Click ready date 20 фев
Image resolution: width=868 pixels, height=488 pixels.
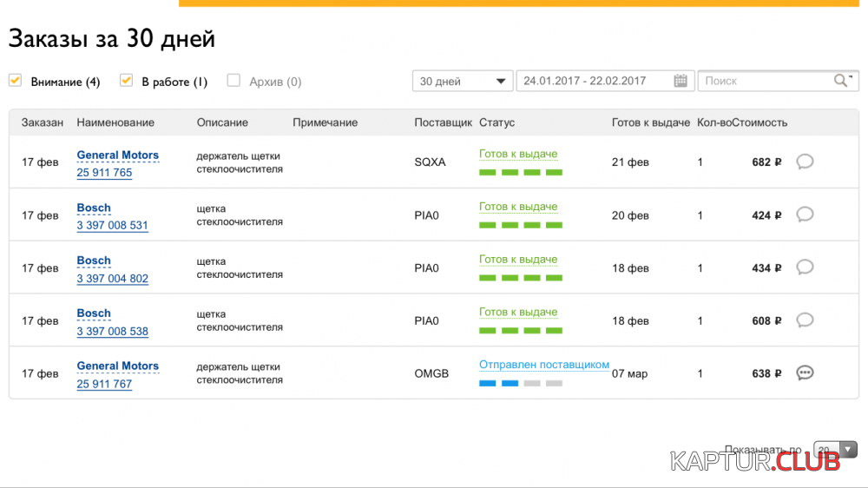[x=630, y=215]
